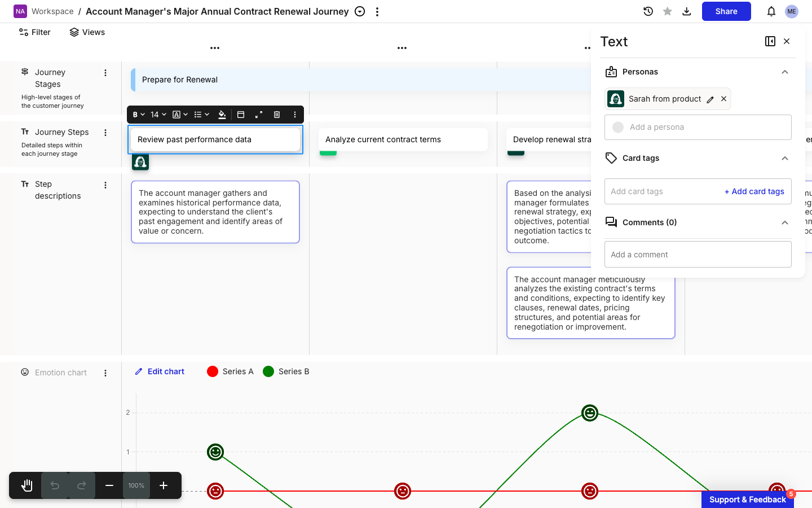Click the Add a comment field
The height and width of the screenshot is (508, 812).
(698, 255)
